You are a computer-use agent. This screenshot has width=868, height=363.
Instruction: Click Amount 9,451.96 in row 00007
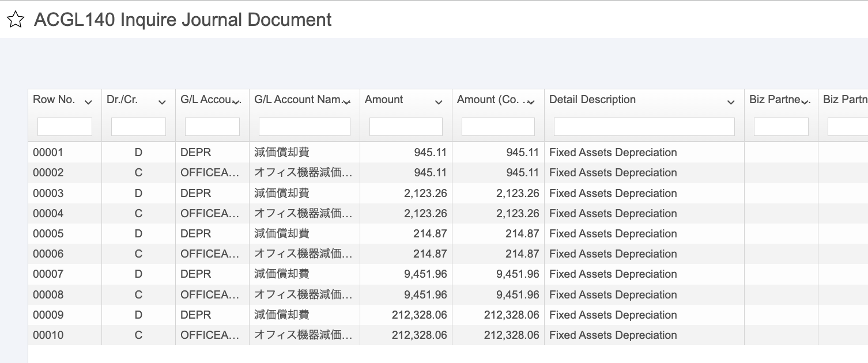point(426,274)
